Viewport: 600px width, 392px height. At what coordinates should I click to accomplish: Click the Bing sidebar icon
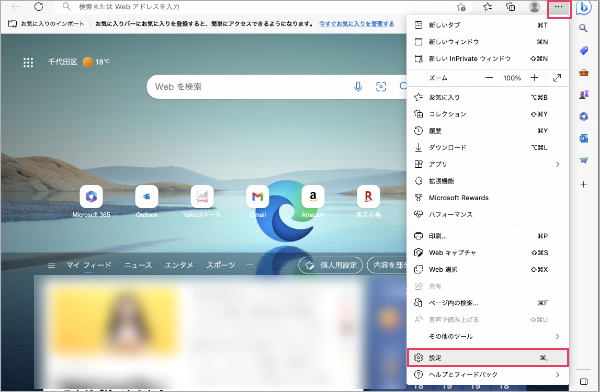tap(584, 7)
